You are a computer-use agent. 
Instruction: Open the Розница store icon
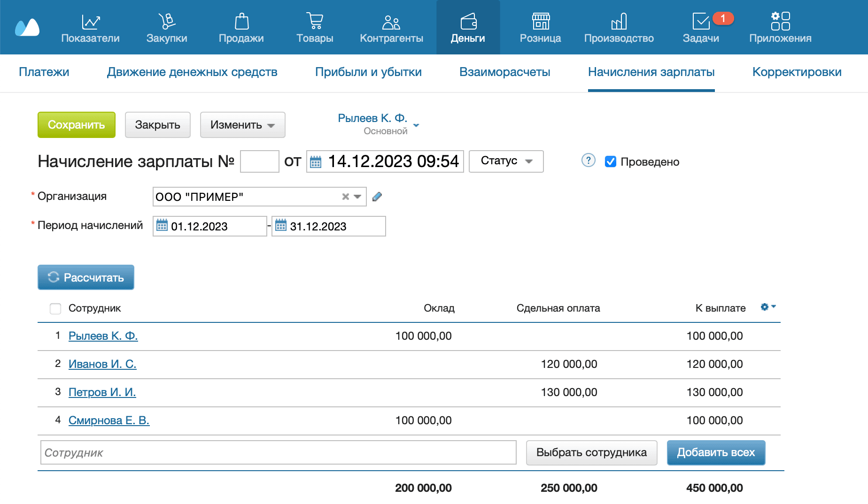click(540, 22)
